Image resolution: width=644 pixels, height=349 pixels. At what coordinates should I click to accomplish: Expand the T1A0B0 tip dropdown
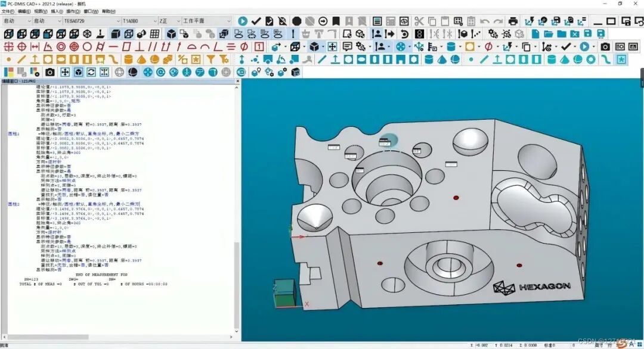coord(140,21)
